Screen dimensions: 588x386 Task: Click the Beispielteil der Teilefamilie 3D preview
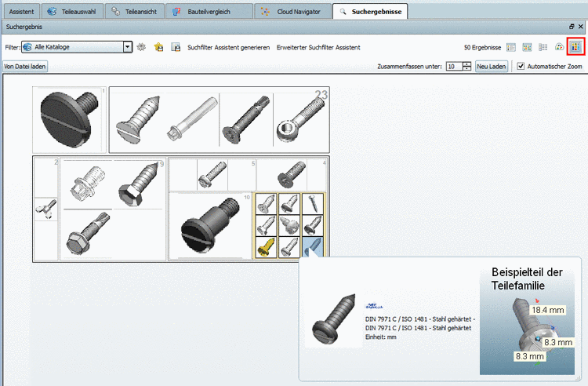pos(527,321)
